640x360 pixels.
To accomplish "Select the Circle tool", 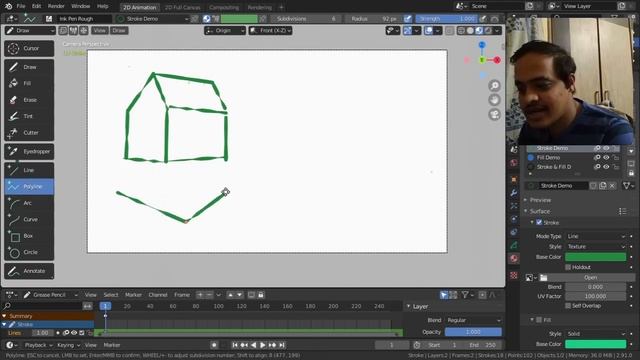I will point(29,252).
